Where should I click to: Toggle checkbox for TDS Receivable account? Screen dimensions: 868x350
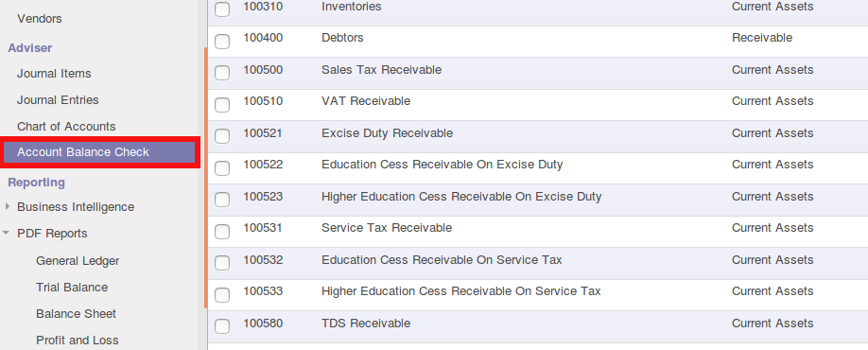coord(222,326)
